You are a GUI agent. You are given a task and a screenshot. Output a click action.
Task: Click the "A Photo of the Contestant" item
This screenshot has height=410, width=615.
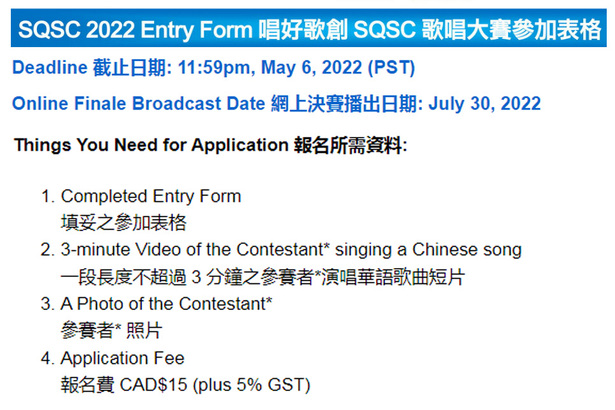click(x=166, y=303)
